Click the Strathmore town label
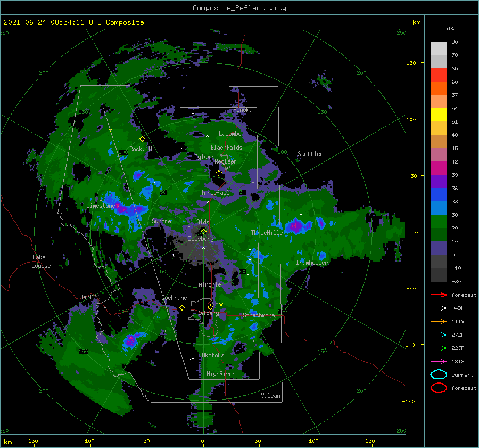 259,315
